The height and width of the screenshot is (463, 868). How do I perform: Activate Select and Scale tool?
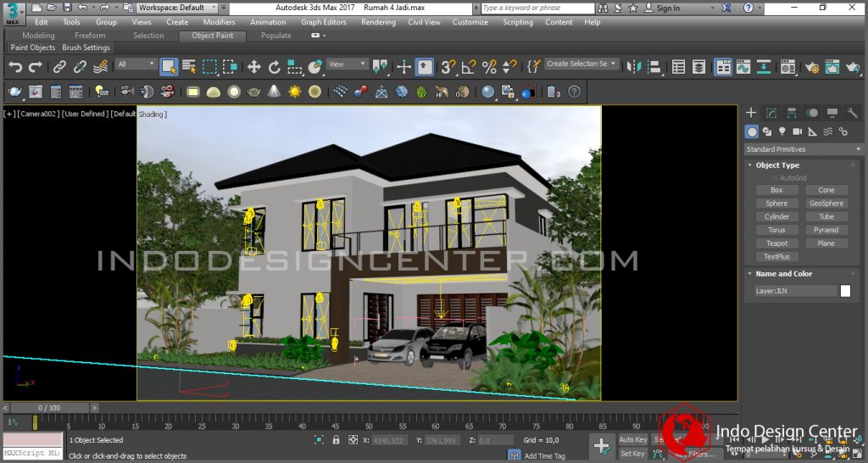294,67
